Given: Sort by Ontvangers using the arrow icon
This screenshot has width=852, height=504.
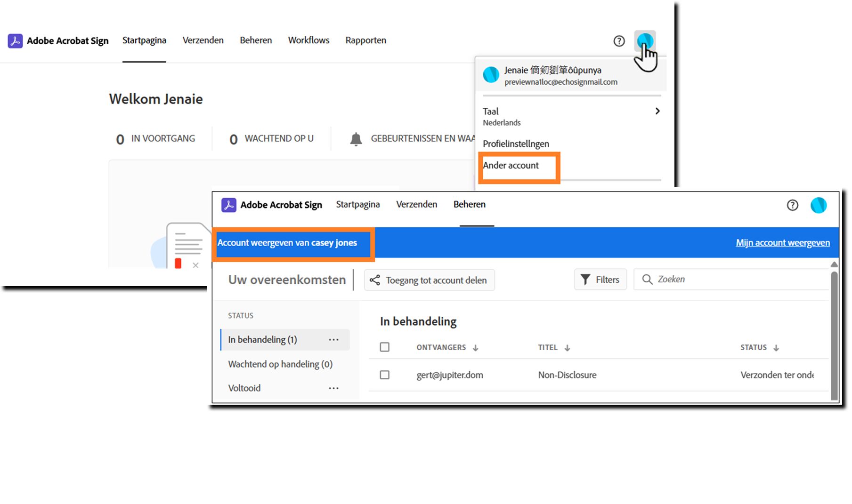Looking at the screenshot, I should (476, 348).
